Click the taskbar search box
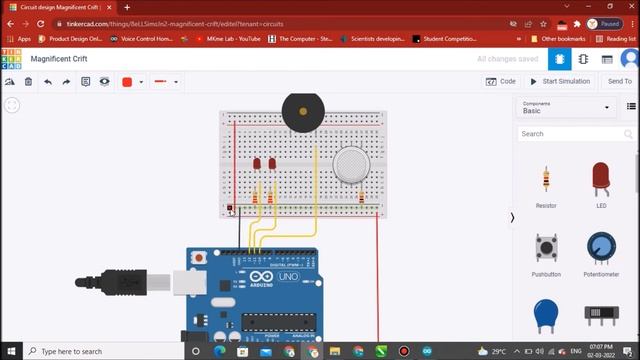The width and height of the screenshot is (640, 360). click(104, 351)
